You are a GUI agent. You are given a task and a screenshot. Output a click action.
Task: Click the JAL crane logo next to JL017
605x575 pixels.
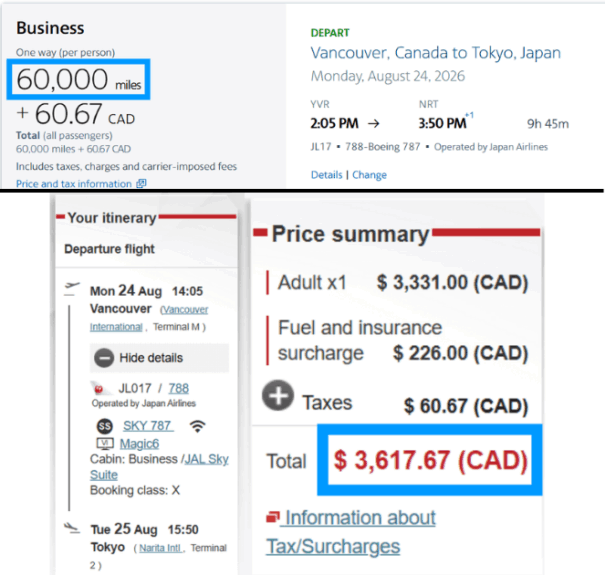(x=98, y=388)
